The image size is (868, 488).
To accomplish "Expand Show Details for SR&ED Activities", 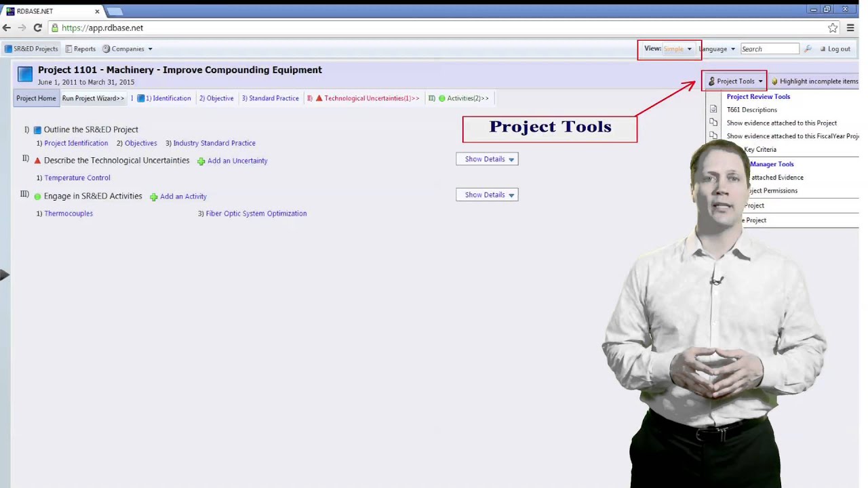I will click(487, 195).
